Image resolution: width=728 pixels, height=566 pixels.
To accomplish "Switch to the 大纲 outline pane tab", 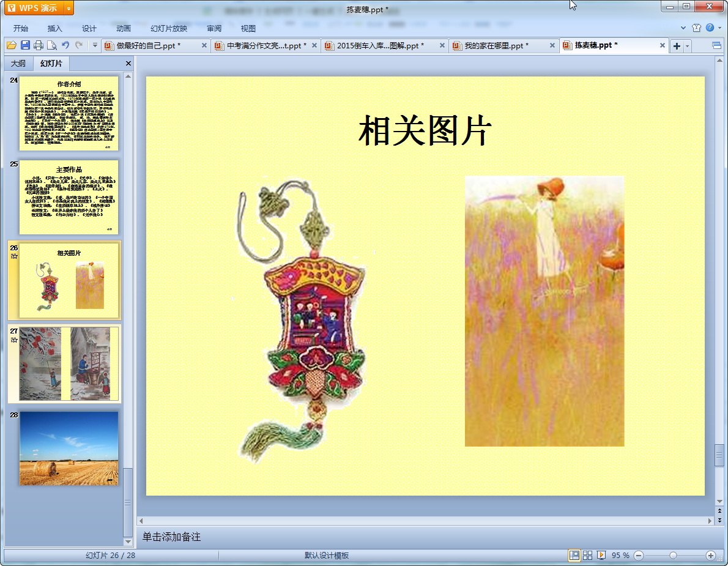I will point(18,63).
